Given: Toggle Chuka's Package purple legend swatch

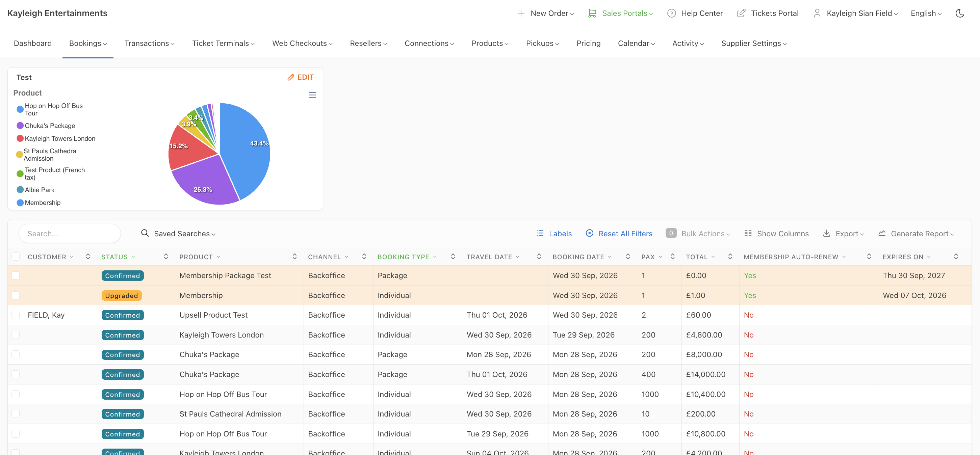Looking at the screenshot, I should [x=20, y=126].
